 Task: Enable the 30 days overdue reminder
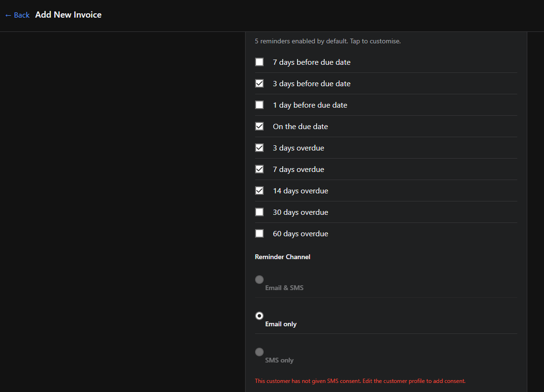coord(259,212)
